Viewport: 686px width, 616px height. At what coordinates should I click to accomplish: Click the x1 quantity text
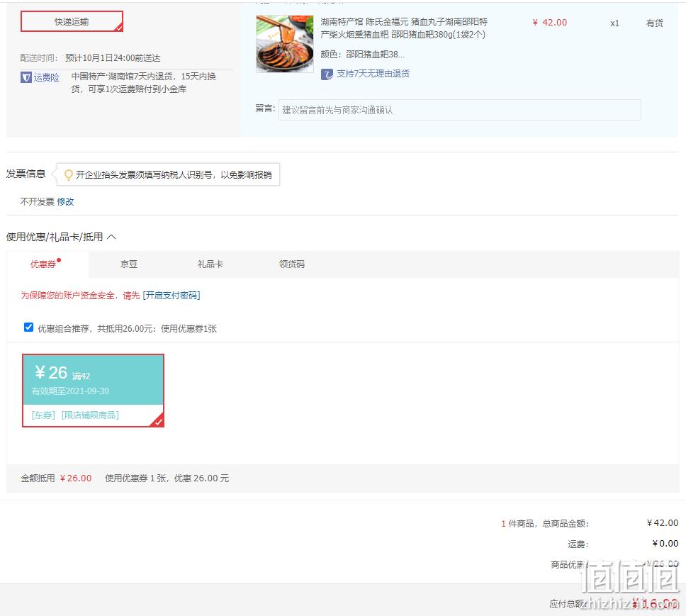click(x=614, y=23)
